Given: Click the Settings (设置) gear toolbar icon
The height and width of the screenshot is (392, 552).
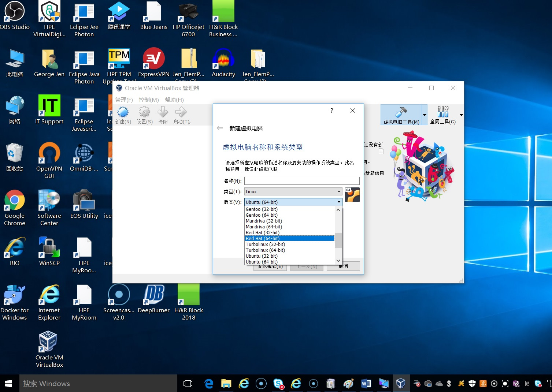Looking at the screenshot, I should click(145, 115).
